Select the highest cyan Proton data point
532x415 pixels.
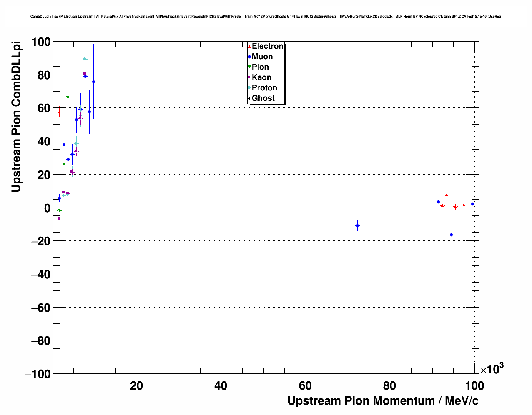(x=85, y=59)
